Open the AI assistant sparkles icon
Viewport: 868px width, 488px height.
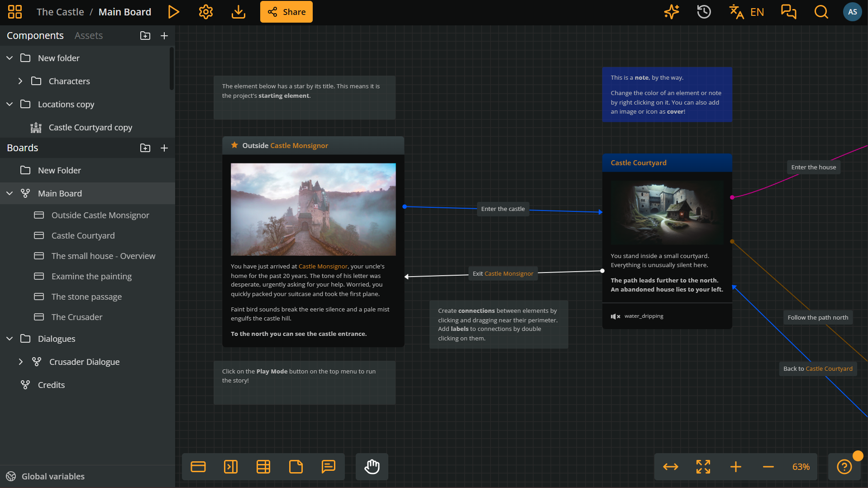point(671,12)
